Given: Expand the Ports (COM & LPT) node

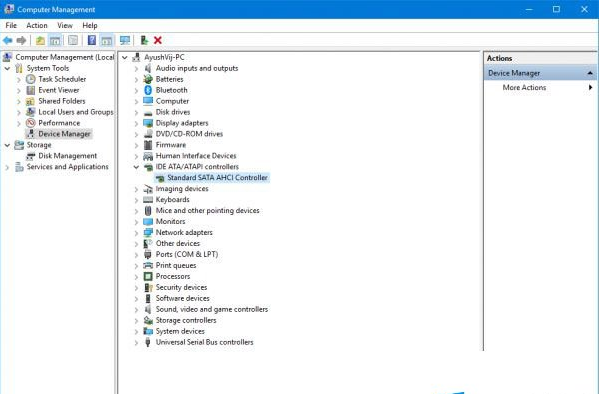Looking at the screenshot, I should point(136,255).
